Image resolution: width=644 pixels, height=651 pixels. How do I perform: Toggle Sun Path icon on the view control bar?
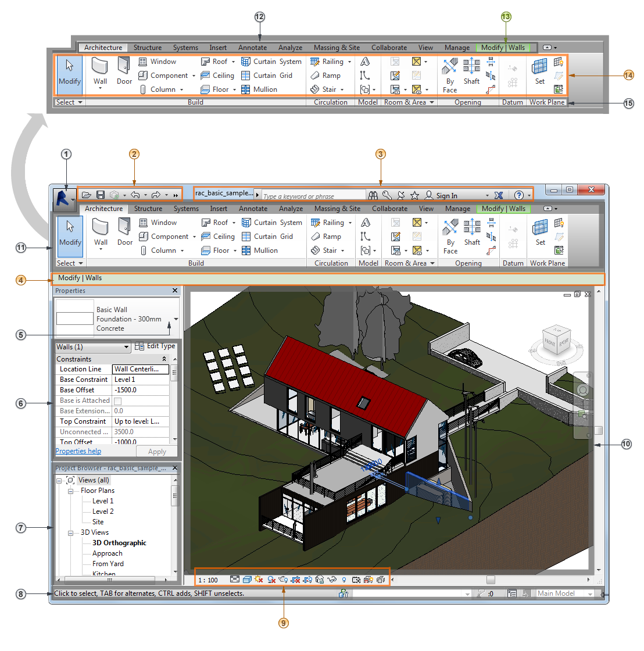click(x=259, y=580)
